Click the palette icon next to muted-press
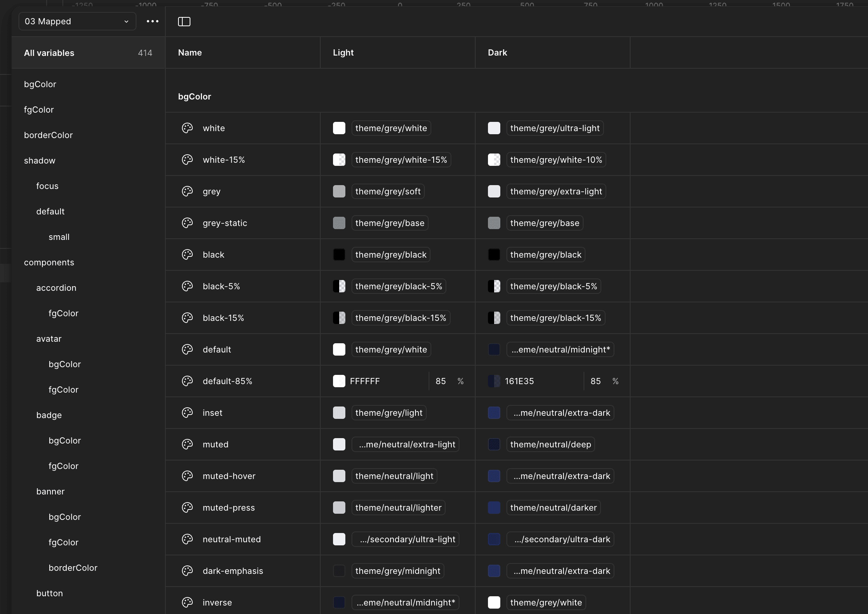868x614 pixels. tap(187, 508)
